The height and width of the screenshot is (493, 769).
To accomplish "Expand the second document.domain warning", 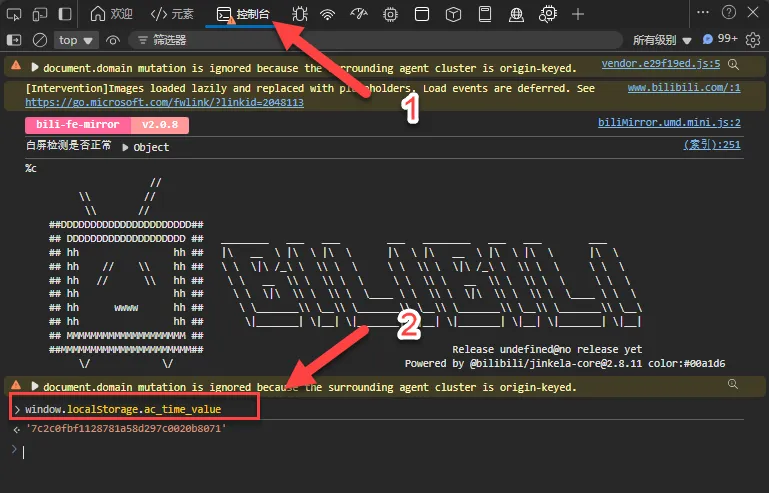I will click(34, 386).
